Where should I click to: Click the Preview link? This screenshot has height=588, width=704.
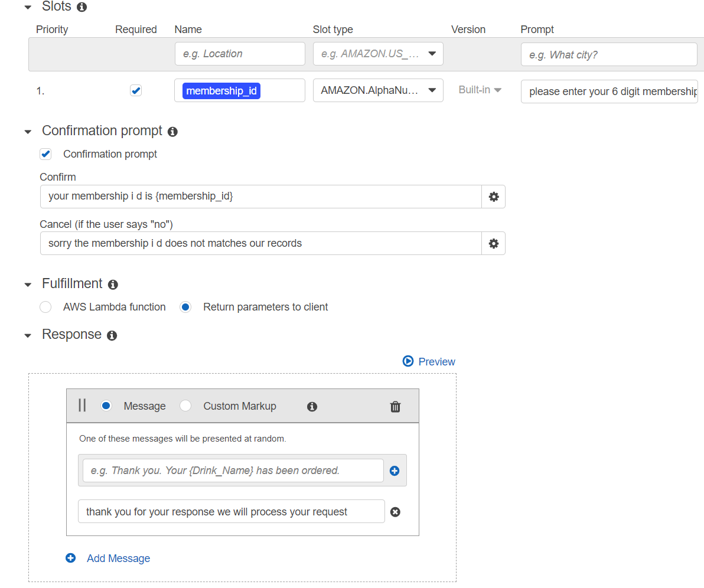(429, 361)
